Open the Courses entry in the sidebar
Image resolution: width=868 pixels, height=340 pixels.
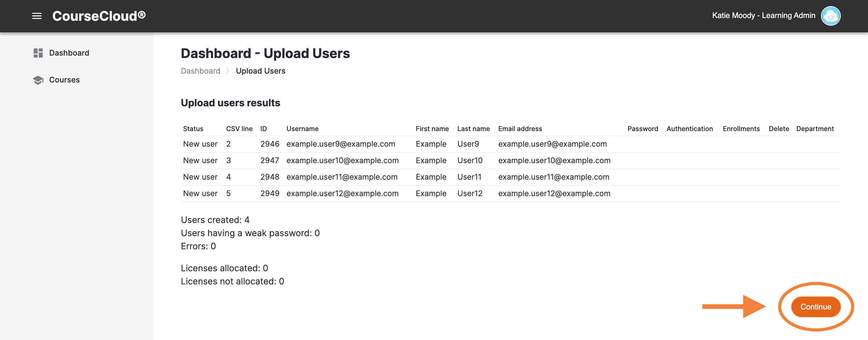(64, 80)
